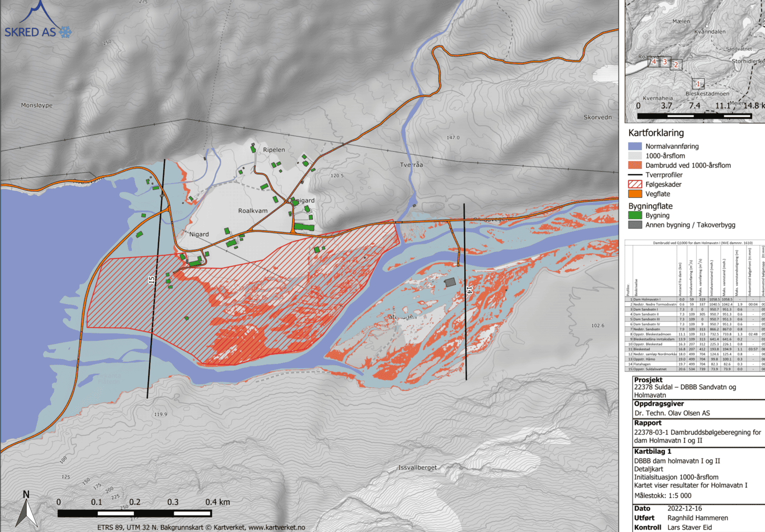Click the gray Annen bygning legend symbol
765x532 pixels.
pos(635,225)
